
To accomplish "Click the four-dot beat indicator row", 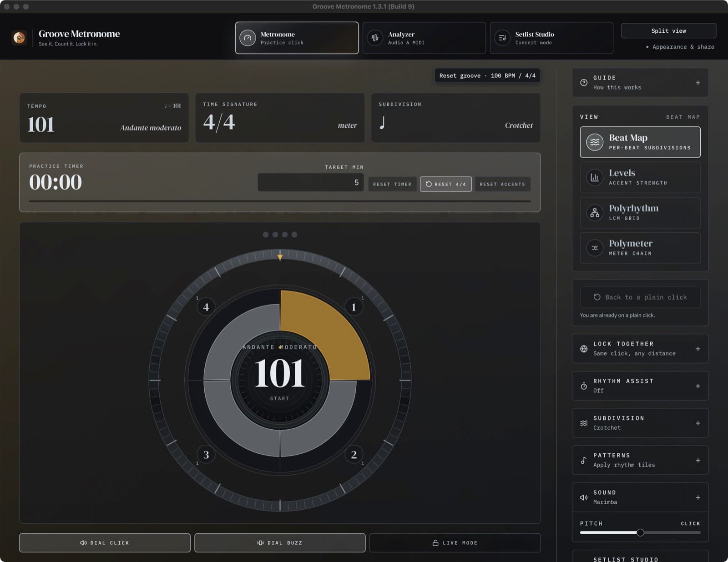I will (x=280, y=235).
